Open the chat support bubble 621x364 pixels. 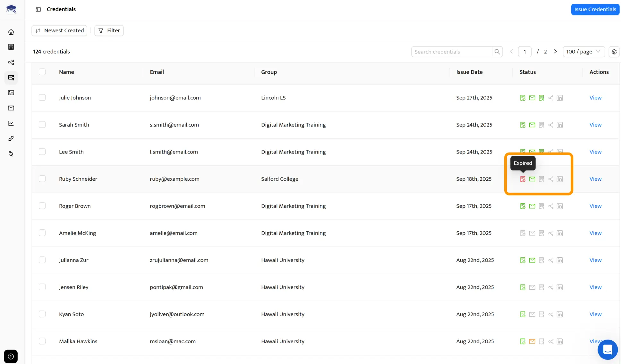[608, 350]
